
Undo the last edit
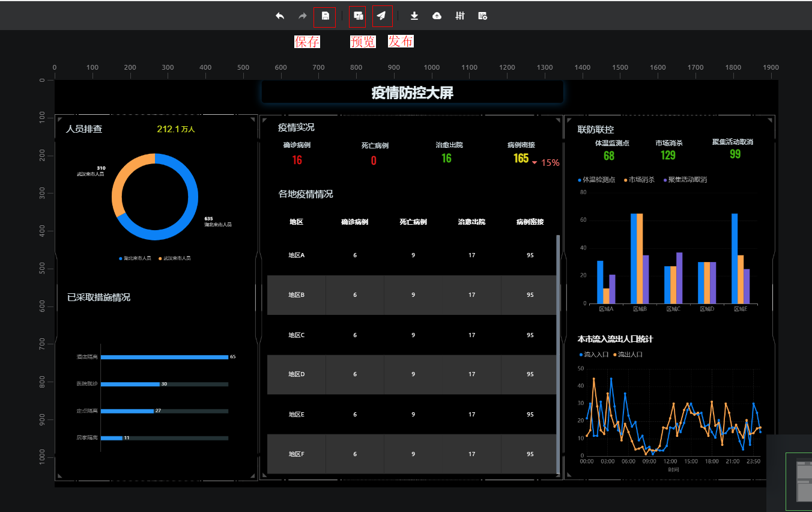(280, 16)
